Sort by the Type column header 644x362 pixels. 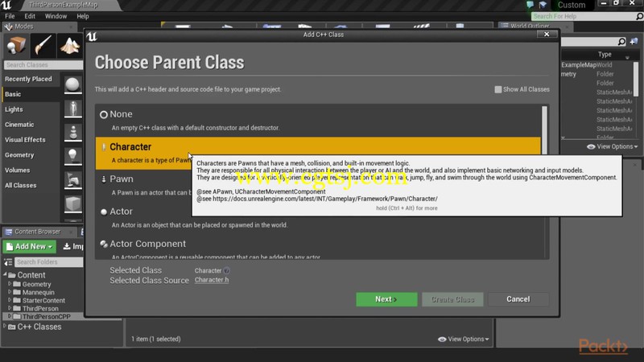pyautogui.click(x=605, y=54)
